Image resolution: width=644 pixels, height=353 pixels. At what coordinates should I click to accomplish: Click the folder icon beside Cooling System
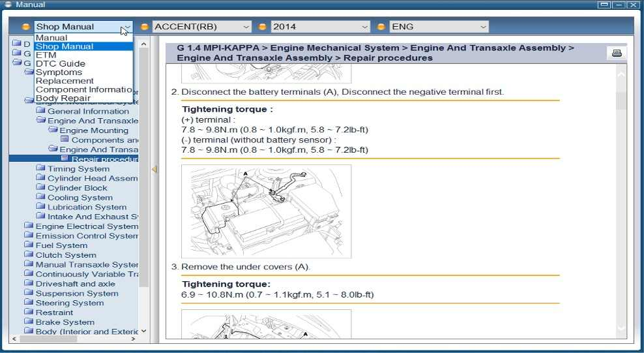(x=41, y=198)
